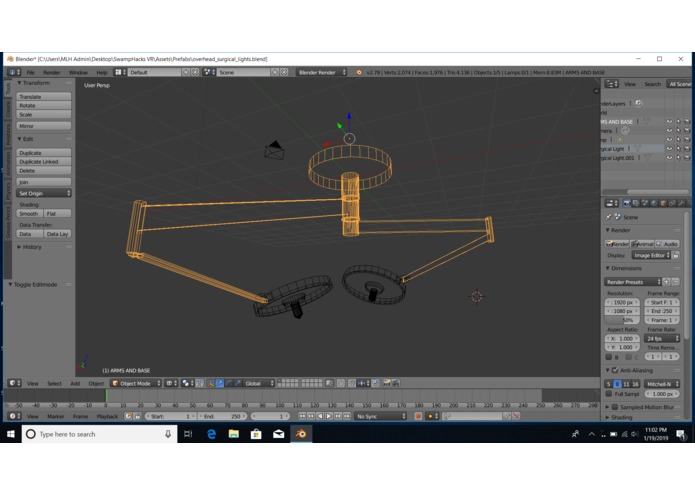Screen dimensions: 695x494
Task: Select the scale manipulator icon
Action: pyautogui.click(x=238, y=383)
